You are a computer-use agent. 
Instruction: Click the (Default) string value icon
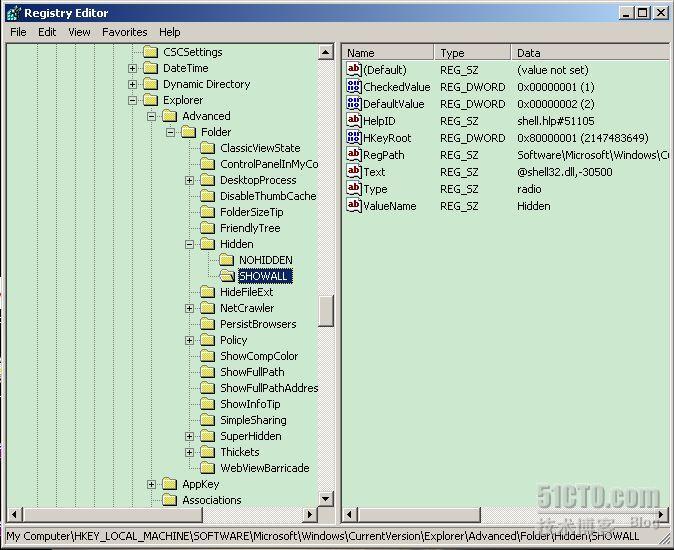point(354,69)
